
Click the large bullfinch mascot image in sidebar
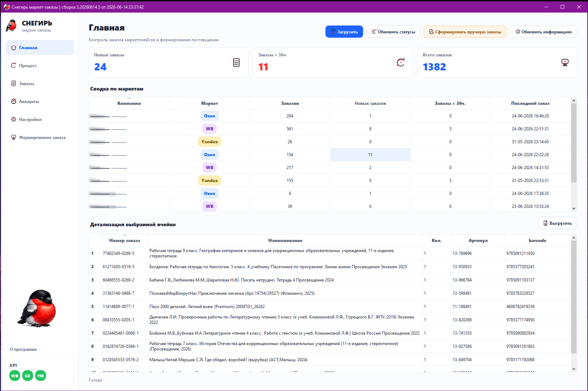(38, 309)
